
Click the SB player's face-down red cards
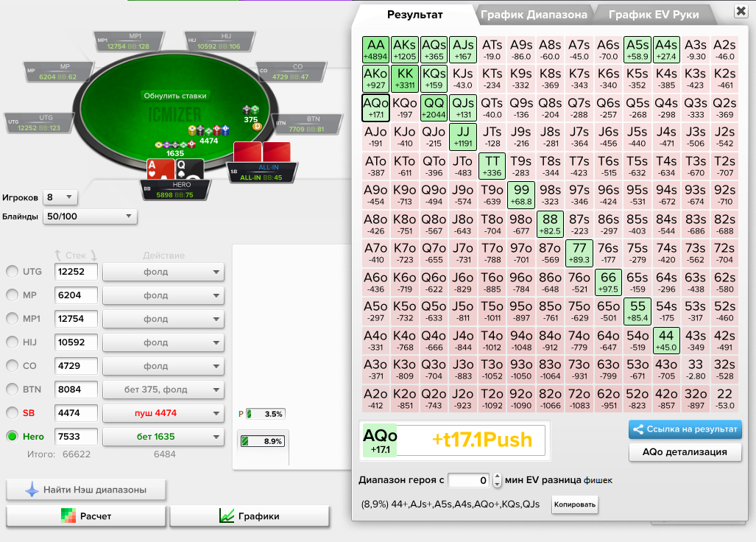(x=262, y=152)
